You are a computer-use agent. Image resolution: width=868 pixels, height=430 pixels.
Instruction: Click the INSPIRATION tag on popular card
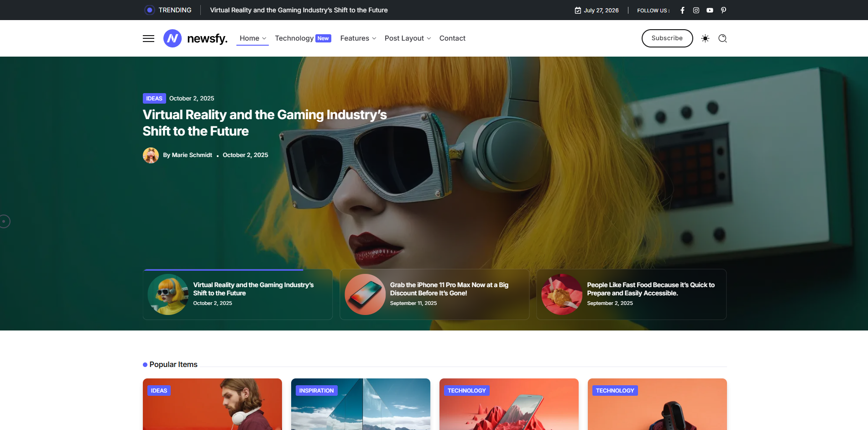[x=316, y=391]
